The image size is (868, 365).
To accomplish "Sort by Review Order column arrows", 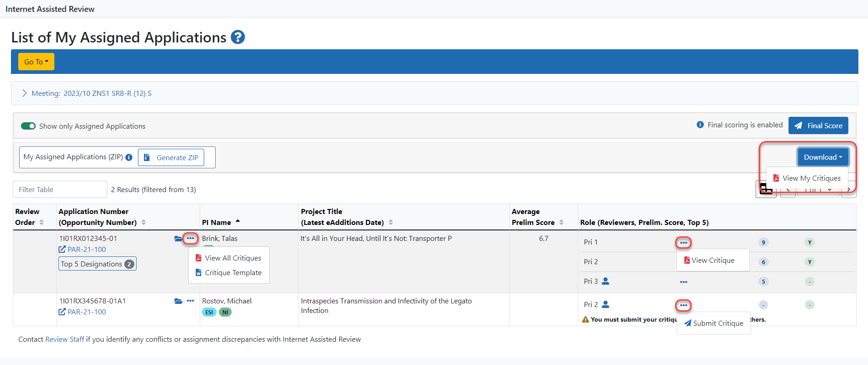I will coord(42,222).
